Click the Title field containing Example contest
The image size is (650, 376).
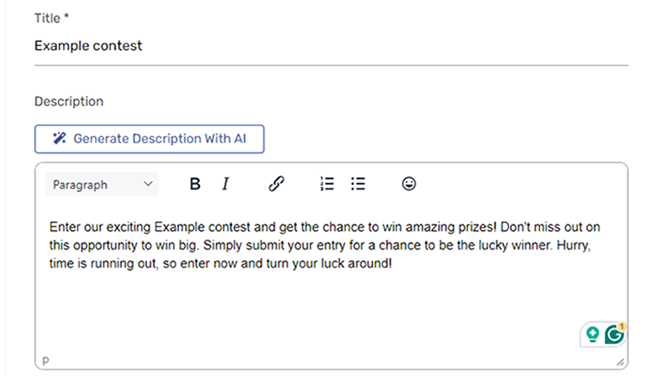click(x=331, y=46)
